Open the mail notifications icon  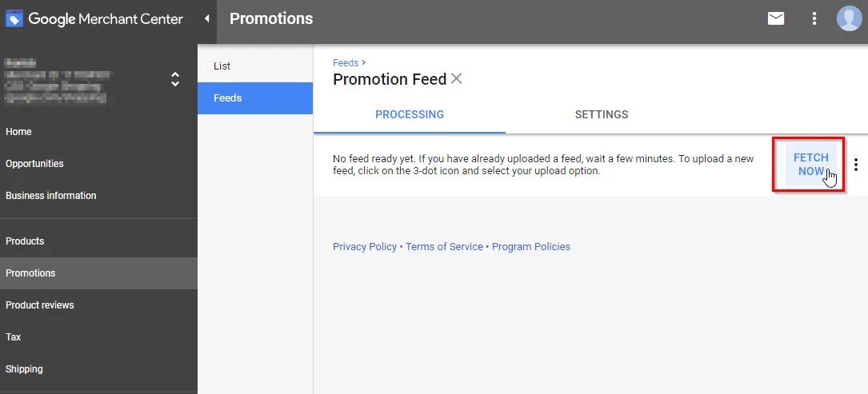776,18
